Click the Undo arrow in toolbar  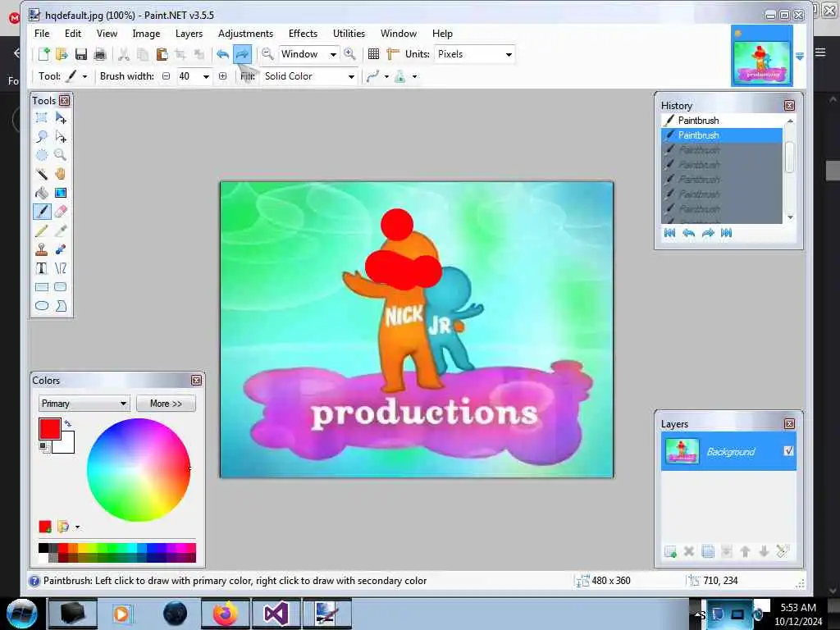click(x=223, y=54)
